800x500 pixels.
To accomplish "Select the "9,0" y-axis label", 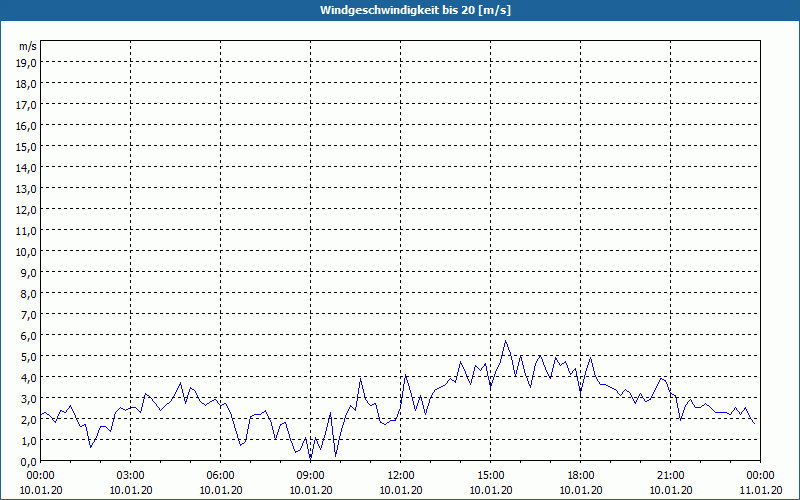I will pyautogui.click(x=29, y=272).
